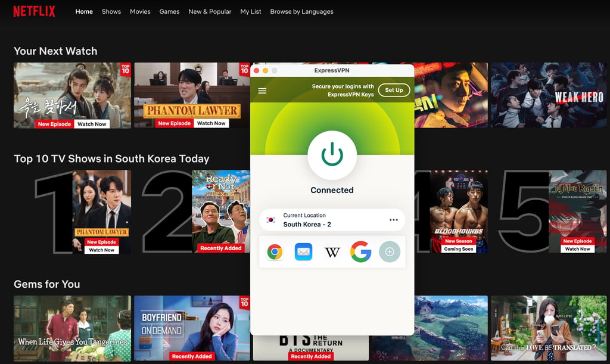Click Watch Now on the first Your Next Watch card
This screenshot has width=610, height=364.
91,124
